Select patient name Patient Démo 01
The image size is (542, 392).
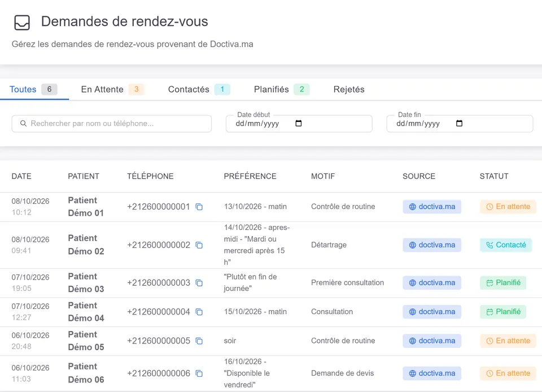[x=86, y=207]
